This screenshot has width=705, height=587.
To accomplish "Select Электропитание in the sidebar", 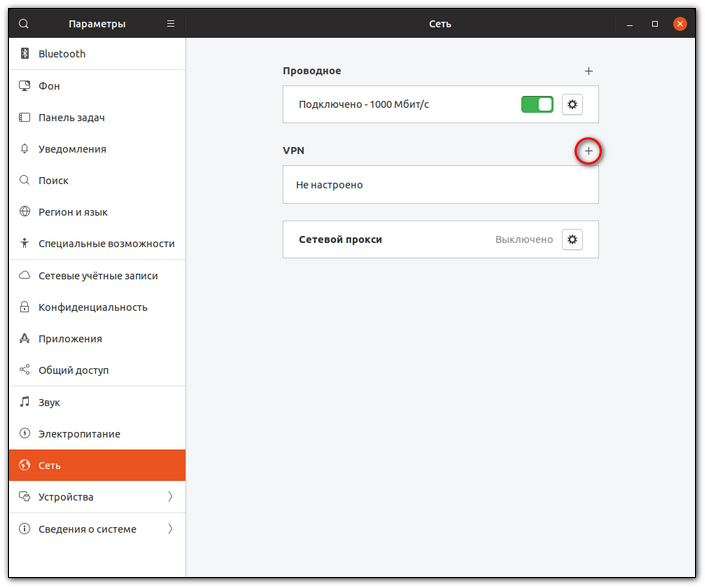I will pyautogui.click(x=79, y=434).
